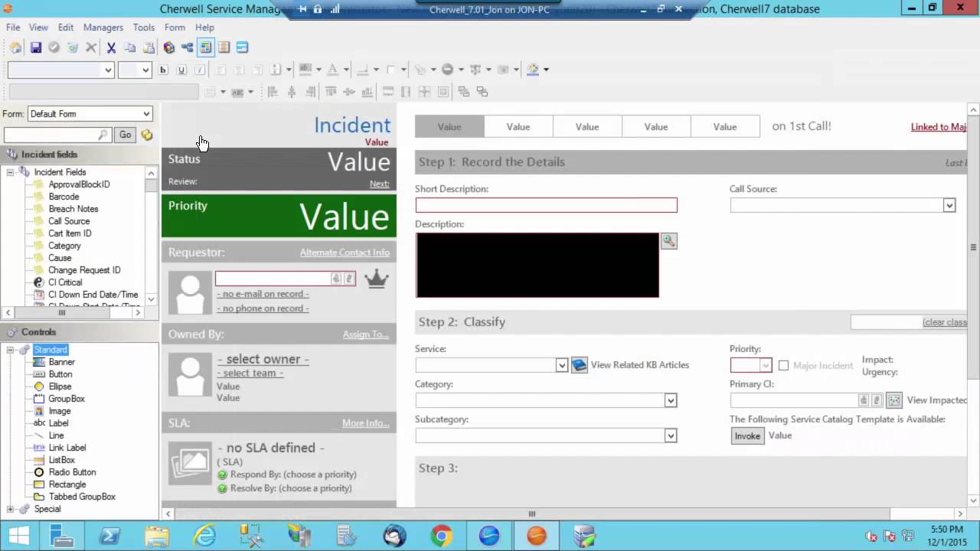Open the Alternate Contact Info link

(x=345, y=253)
